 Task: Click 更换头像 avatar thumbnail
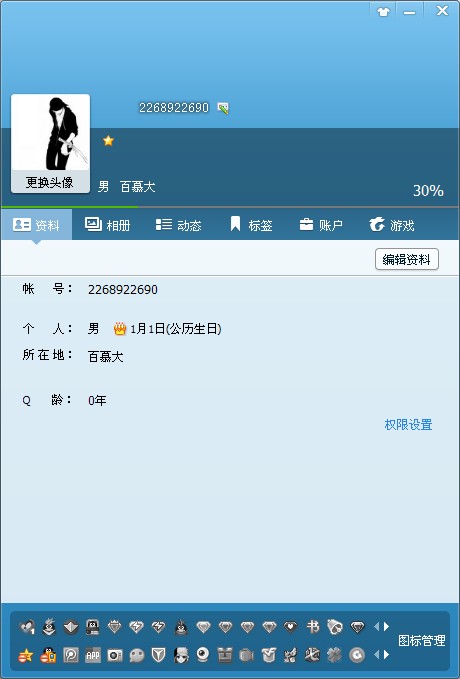tap(50, 143)
